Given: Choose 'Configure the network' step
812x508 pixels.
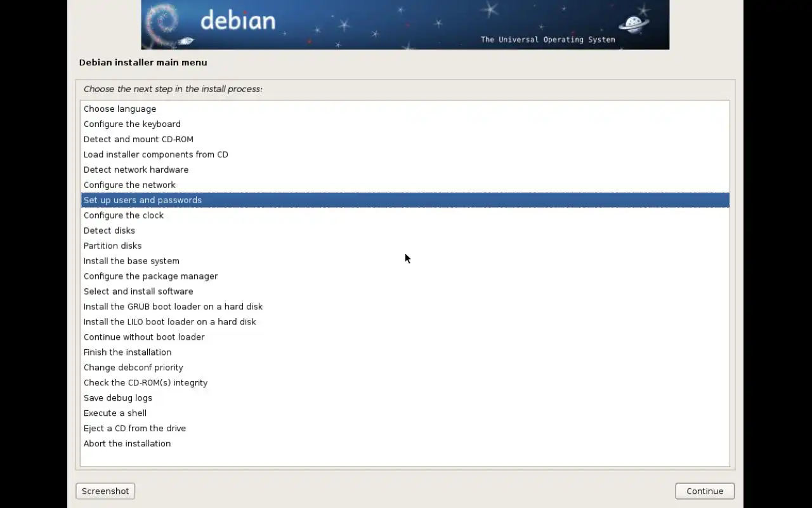Looking at the screenshot, I should (x=405, y=185).
